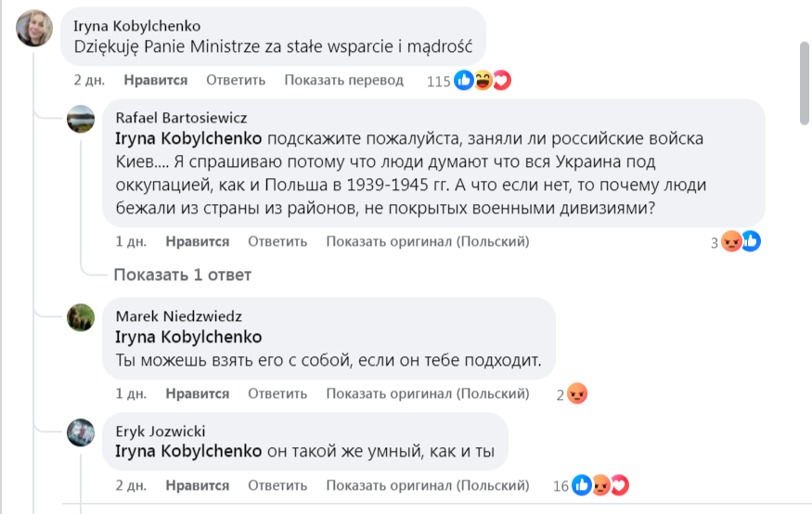Click Marek Niedzwiedz's profile avatar

click(81, 317)
